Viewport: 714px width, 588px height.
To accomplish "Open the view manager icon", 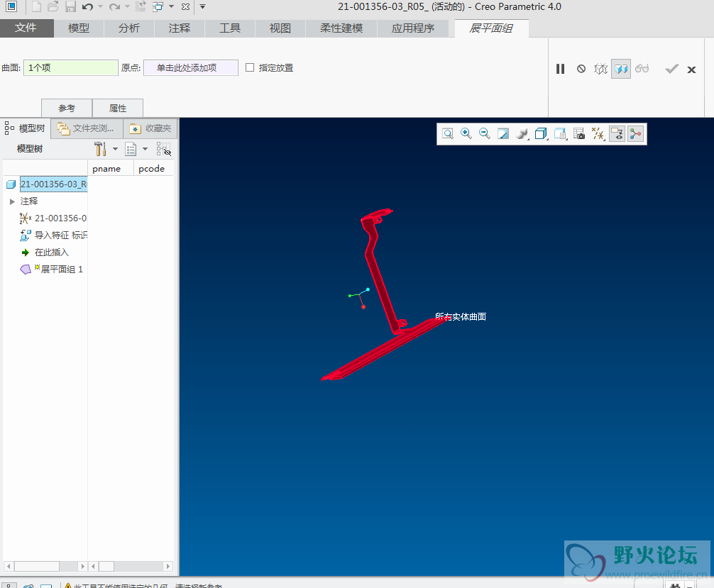I will click(x=560, y=134).
